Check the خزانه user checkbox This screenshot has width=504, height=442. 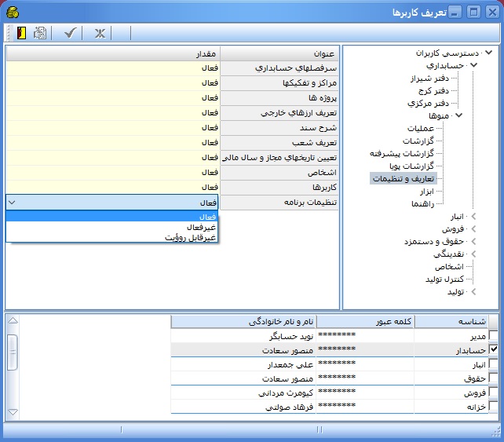pos(493,406)
